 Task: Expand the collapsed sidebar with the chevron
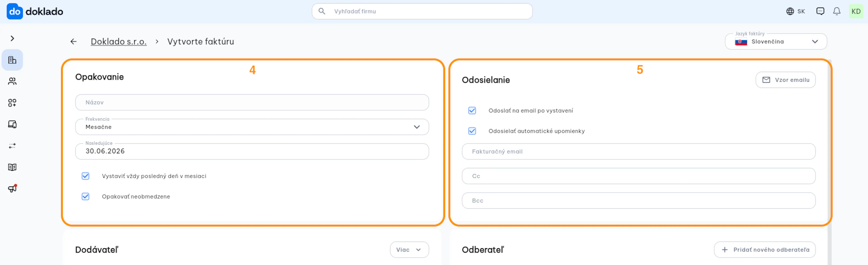(12, 38)
